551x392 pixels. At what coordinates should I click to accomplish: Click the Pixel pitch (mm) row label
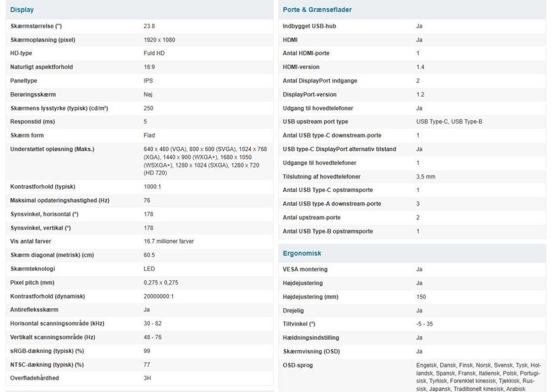coord(32,283)
